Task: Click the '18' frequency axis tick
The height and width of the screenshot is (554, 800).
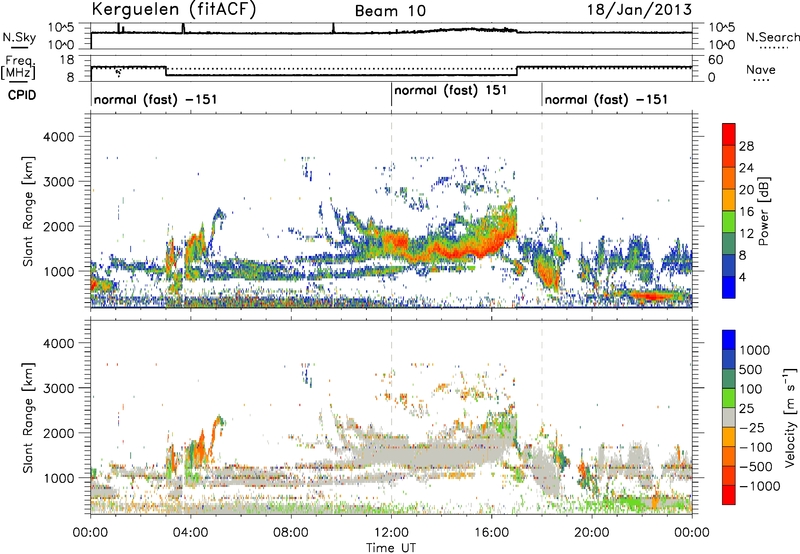Action: click(67, 60)
